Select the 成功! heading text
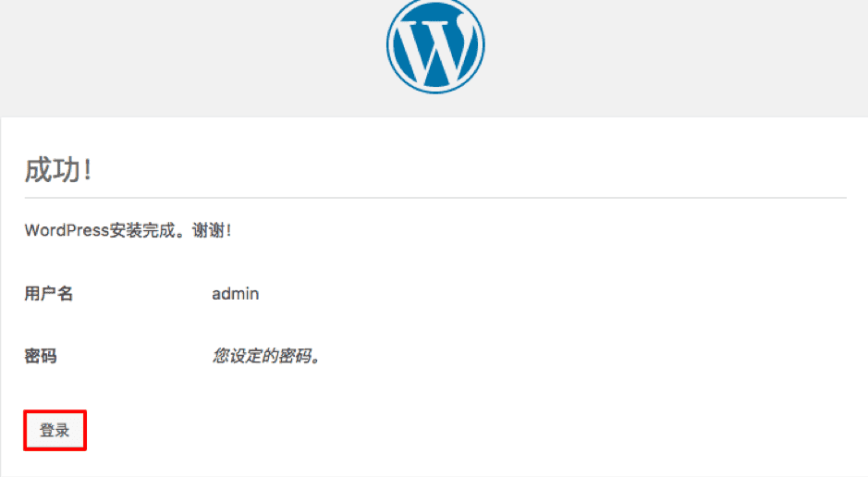Screen dimensions: 868x477 58,169
